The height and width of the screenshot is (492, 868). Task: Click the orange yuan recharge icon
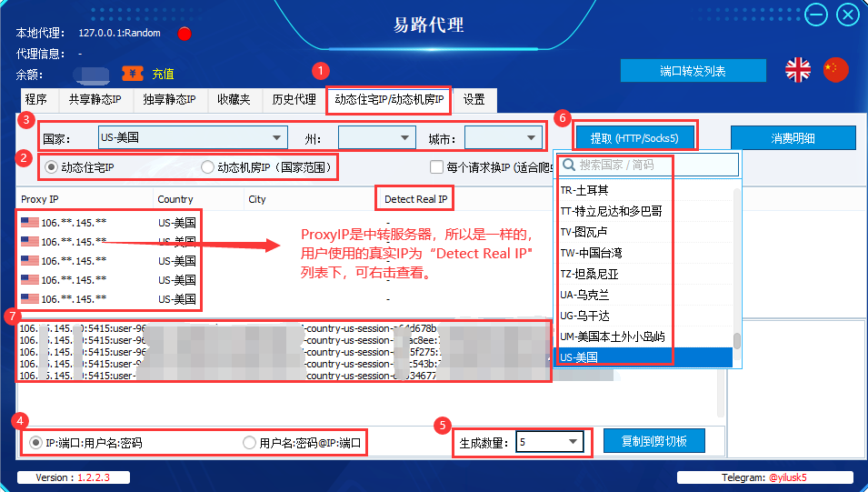pyautogui.click(x=133, y=74)
